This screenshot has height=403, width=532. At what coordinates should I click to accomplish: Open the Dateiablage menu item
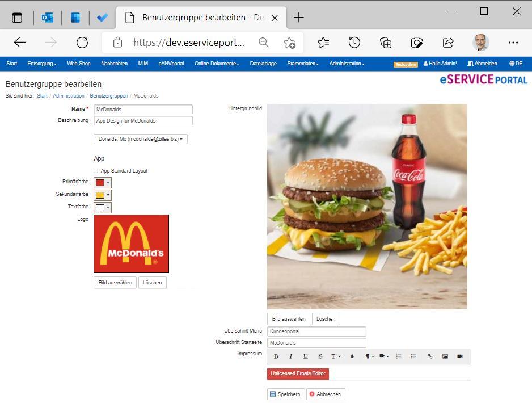263,64
